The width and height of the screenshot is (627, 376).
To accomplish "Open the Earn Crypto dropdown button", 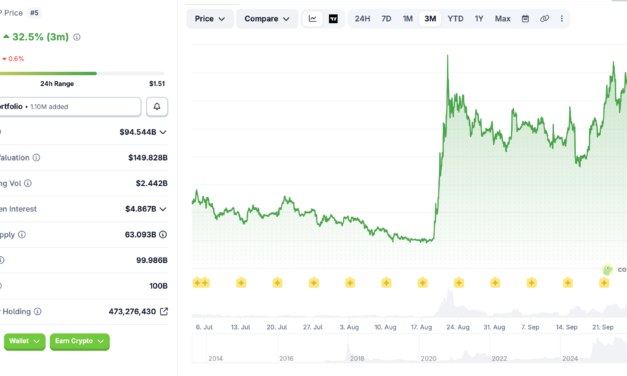I will tap(80, 342).
